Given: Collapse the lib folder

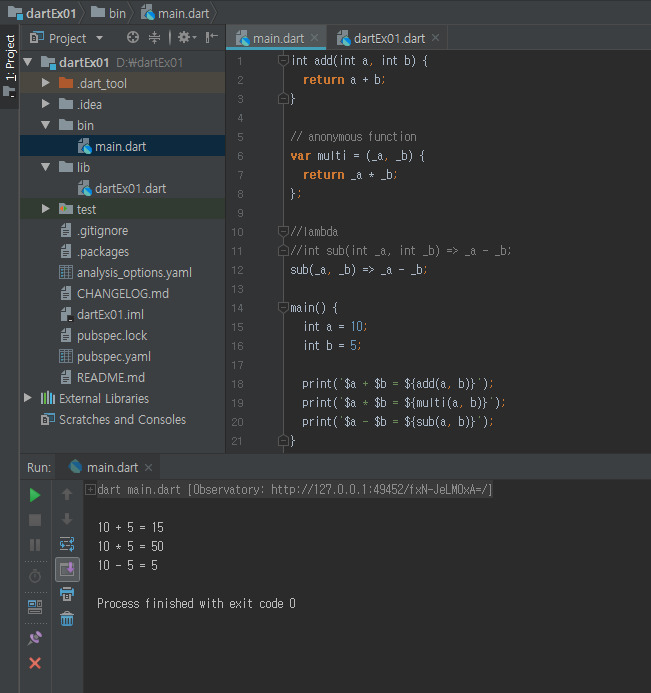Looking at the screenshot, I should 46,167.
